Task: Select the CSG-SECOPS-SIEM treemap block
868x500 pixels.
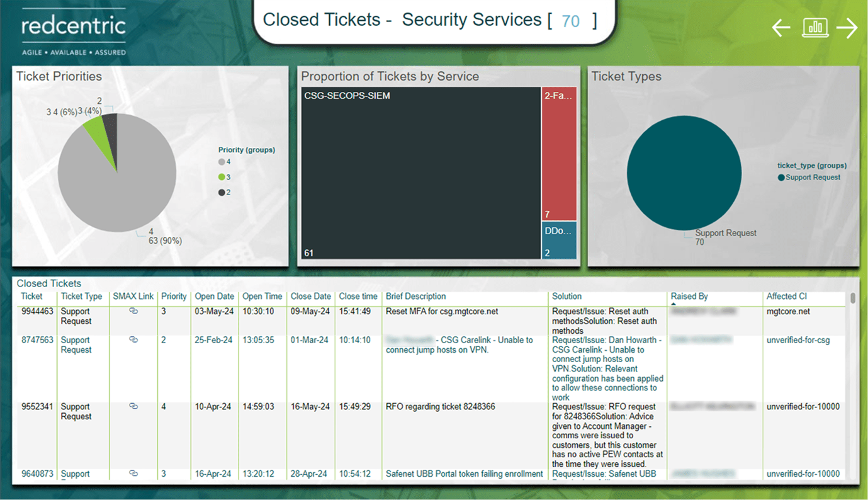Action: coord(420,173)
